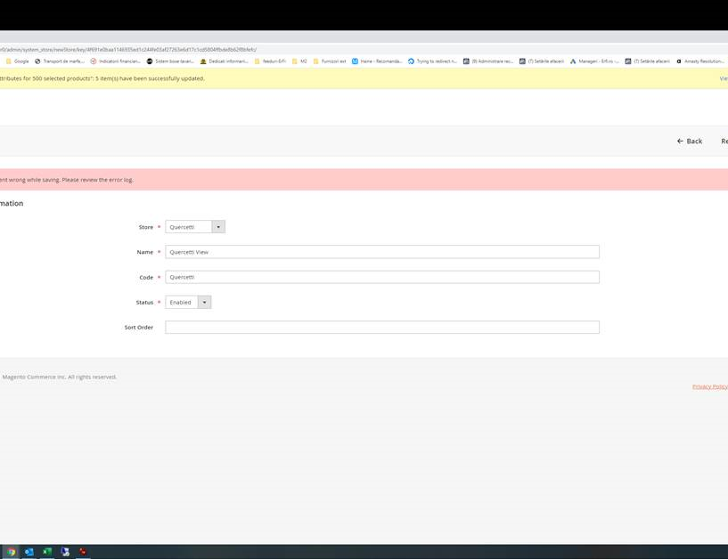Open the Furnizori ext bookmarks folder
Screen dimensions: 728x560
pos(330,61)
